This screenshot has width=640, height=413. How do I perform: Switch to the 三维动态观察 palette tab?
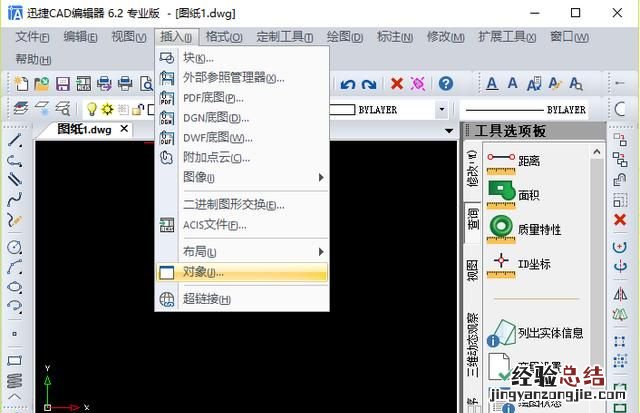[473, 346]
